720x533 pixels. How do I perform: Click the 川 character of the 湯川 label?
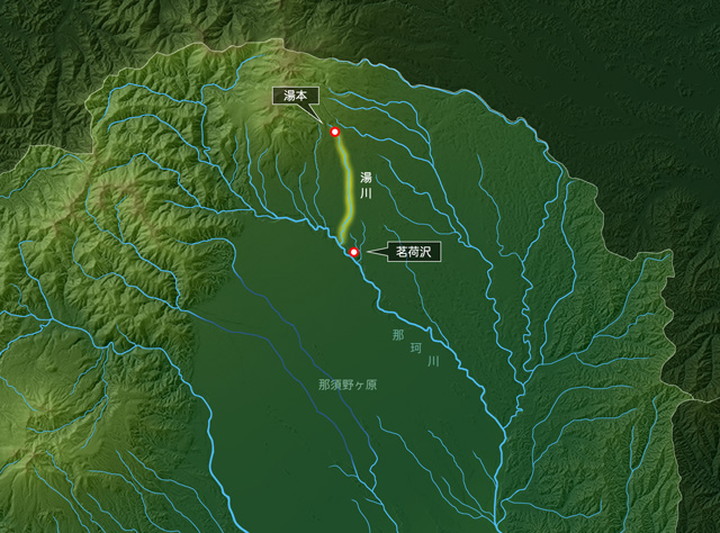[366, 193]
